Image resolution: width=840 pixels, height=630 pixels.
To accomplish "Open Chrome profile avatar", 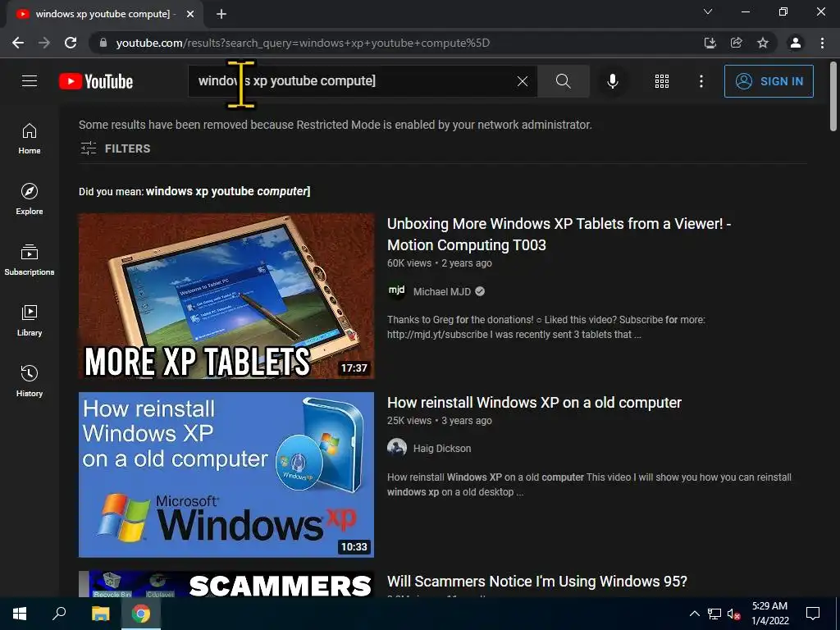I will [796, 43].
